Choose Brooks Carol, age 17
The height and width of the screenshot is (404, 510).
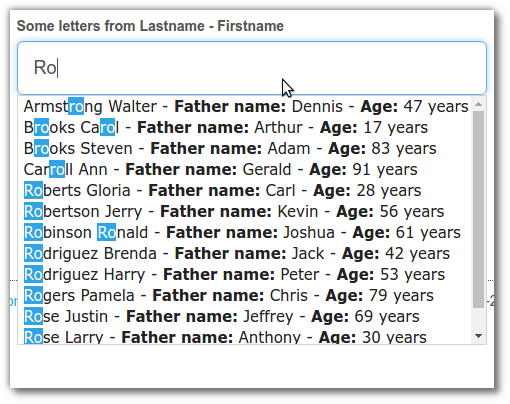click(246, 128)
